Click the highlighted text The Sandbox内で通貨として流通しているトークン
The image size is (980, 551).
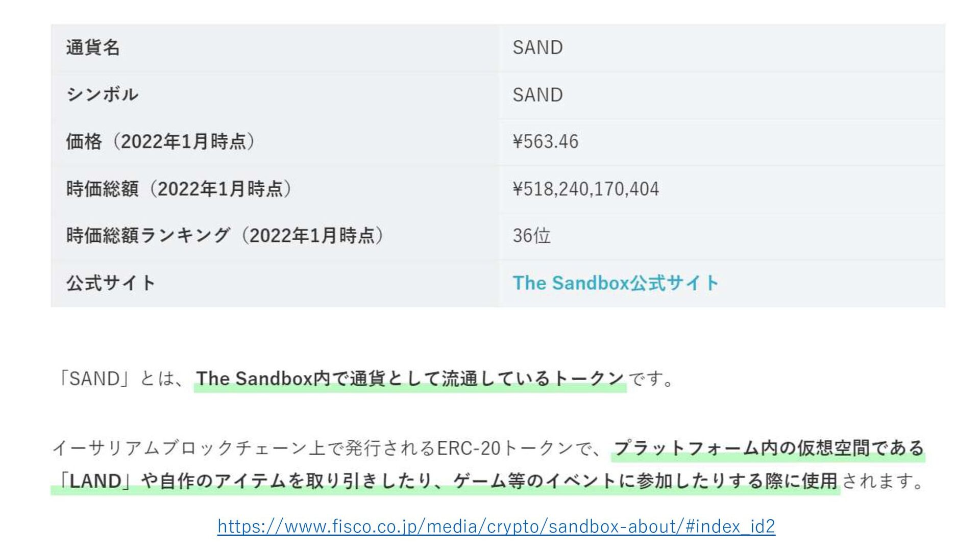pyautogui.click(x=410, y=379)
